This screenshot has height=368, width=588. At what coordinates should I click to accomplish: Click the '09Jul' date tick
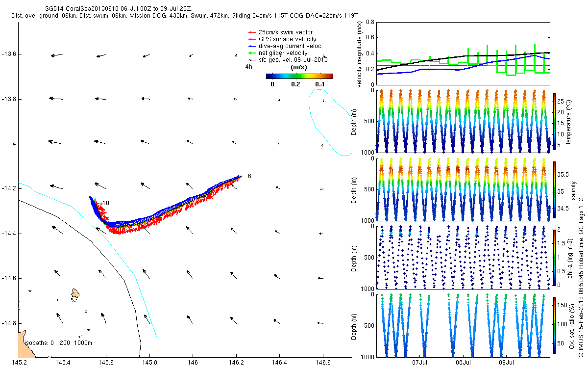tap(507, 362)
